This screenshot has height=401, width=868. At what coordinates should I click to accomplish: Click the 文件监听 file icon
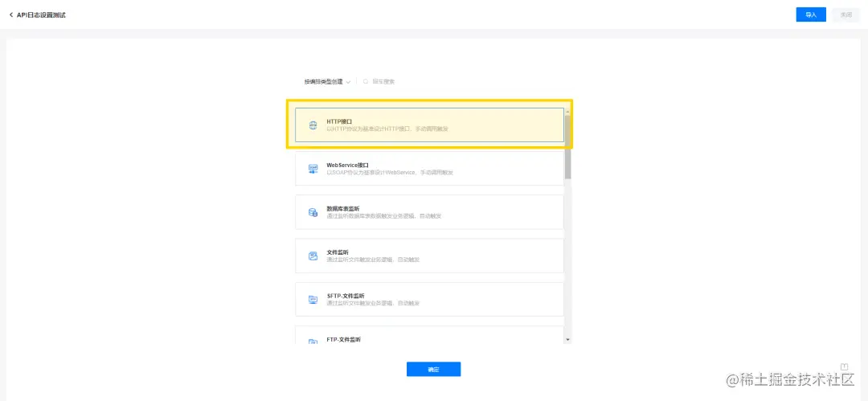tap(313, 256)
